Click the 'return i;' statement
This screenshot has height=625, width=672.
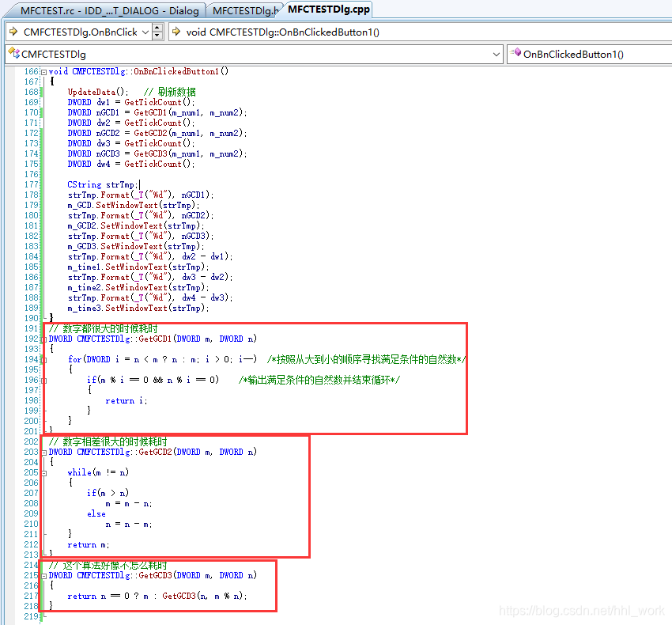(126, 400)
